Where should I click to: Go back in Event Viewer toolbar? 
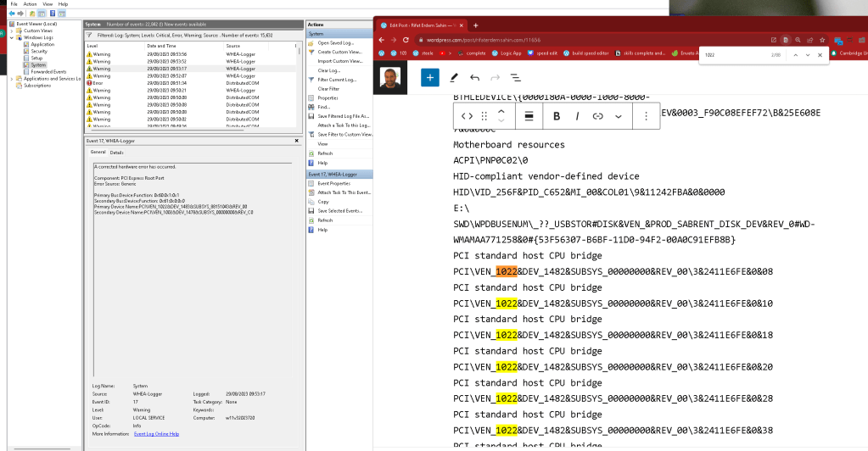(x=12, y=14)
